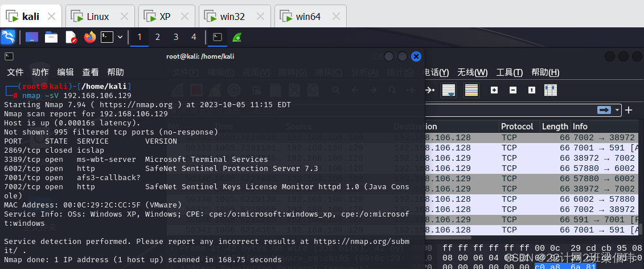Minimize the terminal window
This screenshot has width=644, height=269.
tap(389, 56)
